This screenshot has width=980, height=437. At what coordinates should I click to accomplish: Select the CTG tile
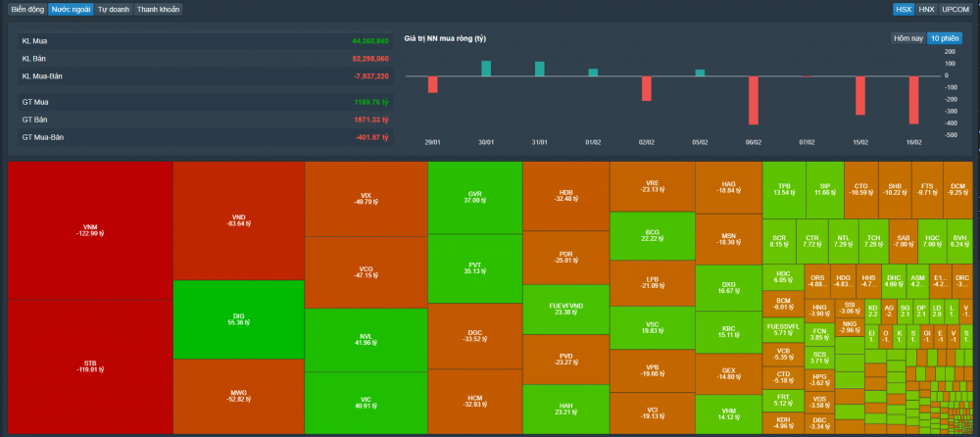861,190
